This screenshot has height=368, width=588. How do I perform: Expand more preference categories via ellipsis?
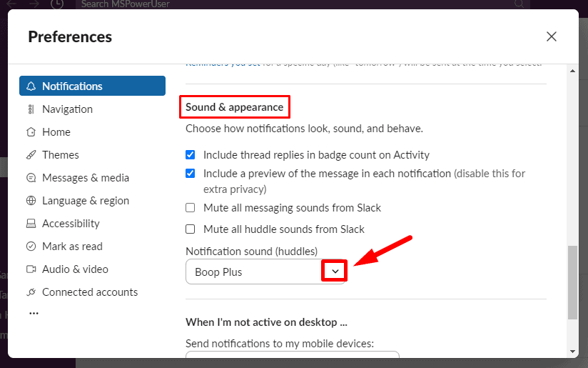34,313
